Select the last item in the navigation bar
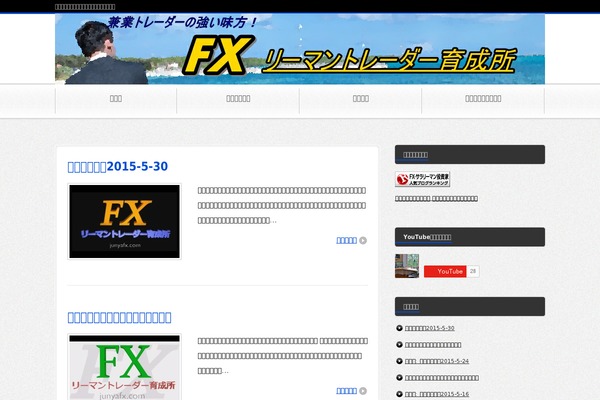600x400 pixels. (x=483, y=99)
